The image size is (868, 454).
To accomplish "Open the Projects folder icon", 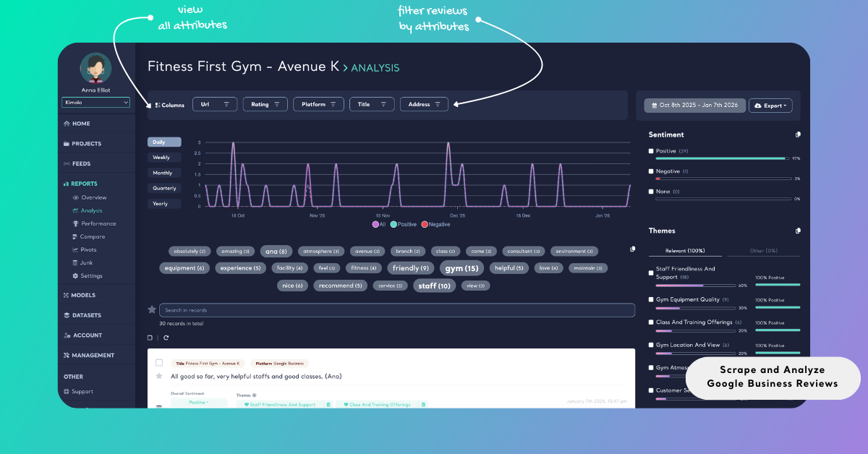I will click(67, 144).
